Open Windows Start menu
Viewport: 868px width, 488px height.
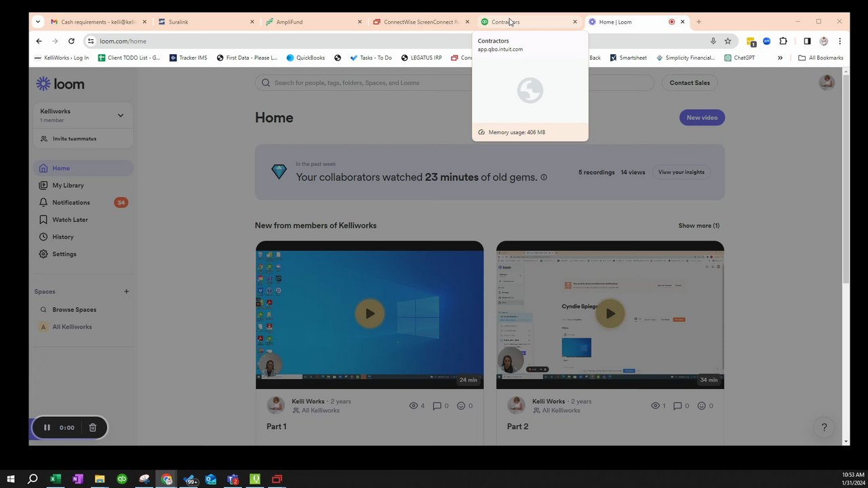10,479
